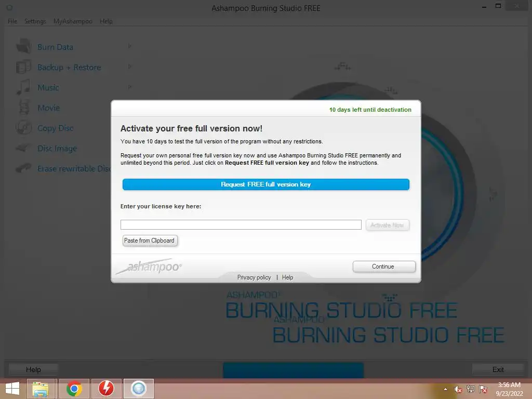Open the Privacy policy link
The width and height of the screenshot is (532, 399).
[254, 277]
